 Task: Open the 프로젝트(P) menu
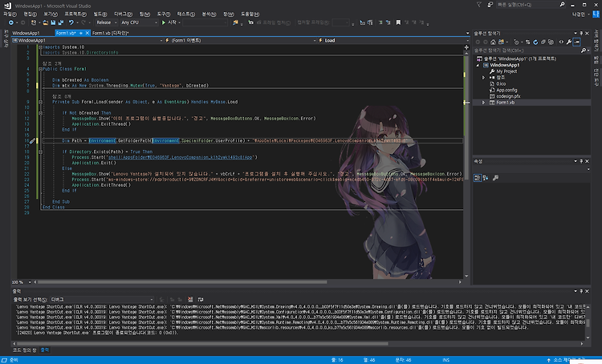(75, 14)
